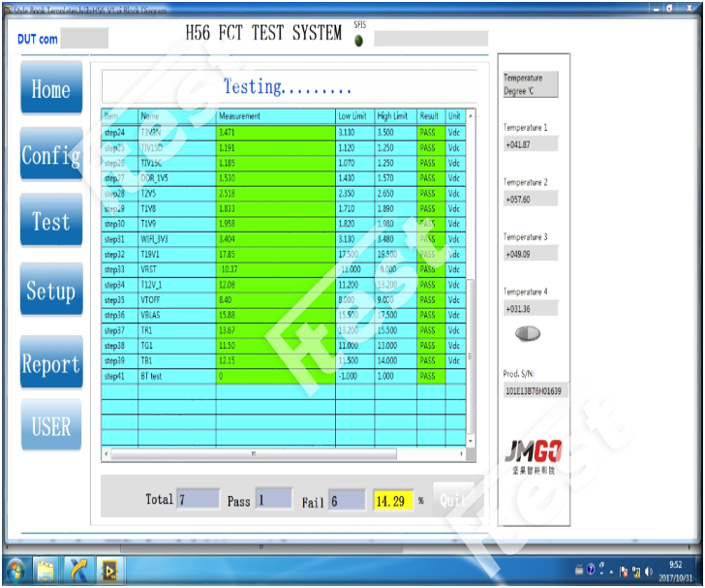Open the Setup page

[x=50, y=291]
